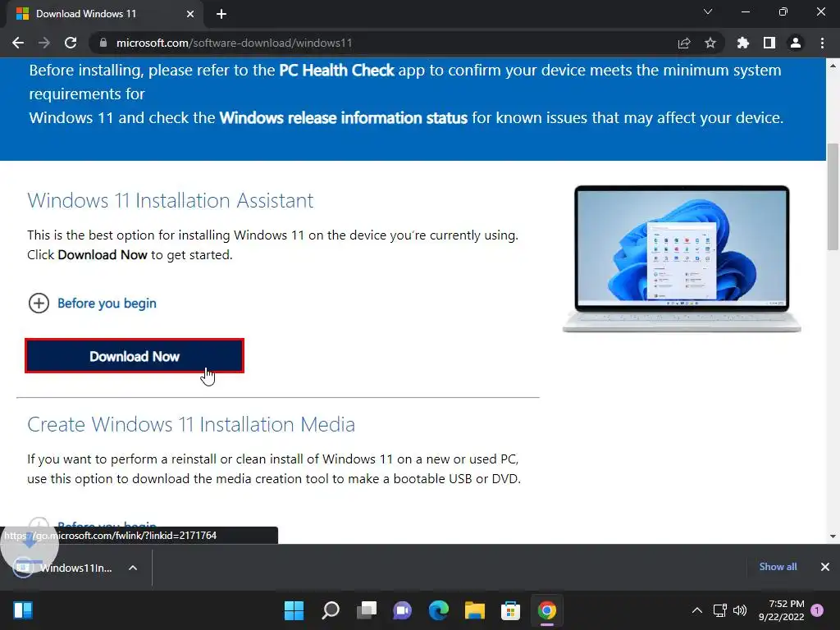
Task: Open taskbar Search magnifier icon
Action: pyautogui.click(x=330, y=610)
